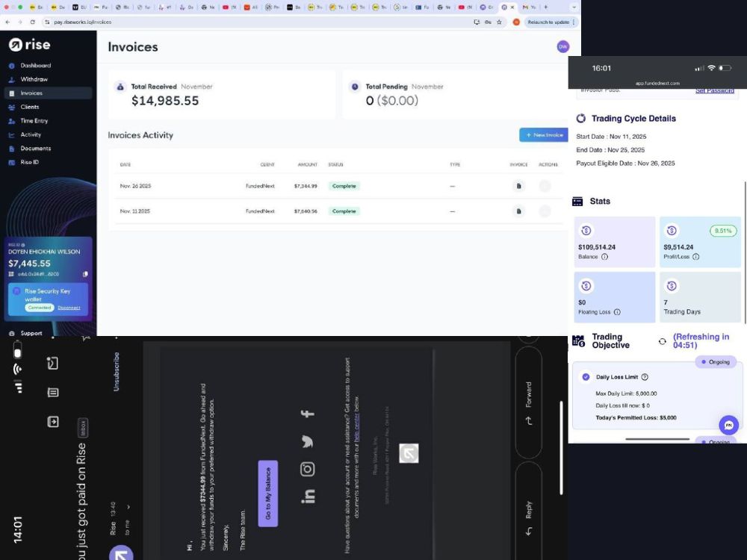Viewport: 747px width, 560px height.
Task: Click Relaunch to update button
Action: tap(551, 22)
